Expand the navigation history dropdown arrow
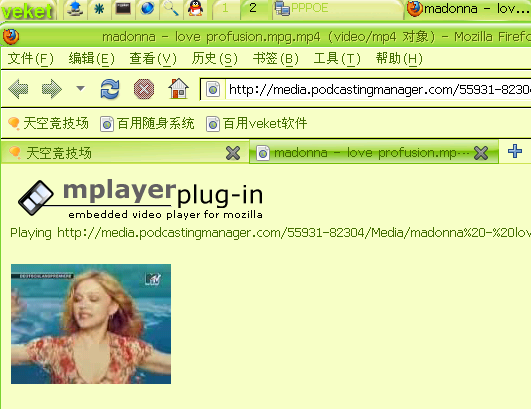 (80, 89)
